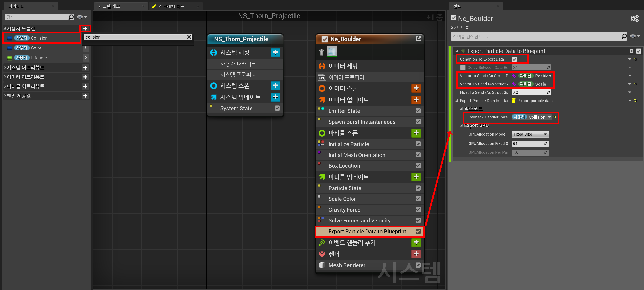Delete Export Particle Data module trash icon
Screen dimensions: 644x290
click(631, 51)
